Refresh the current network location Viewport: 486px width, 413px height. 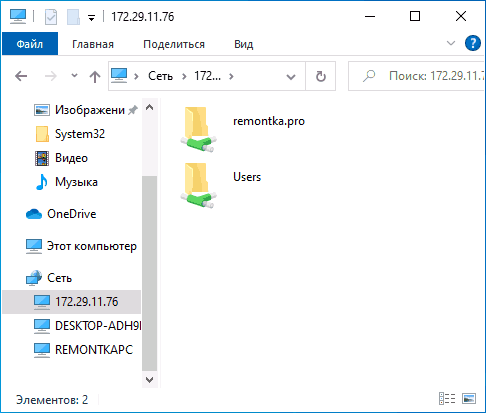(x=321, y=76)
